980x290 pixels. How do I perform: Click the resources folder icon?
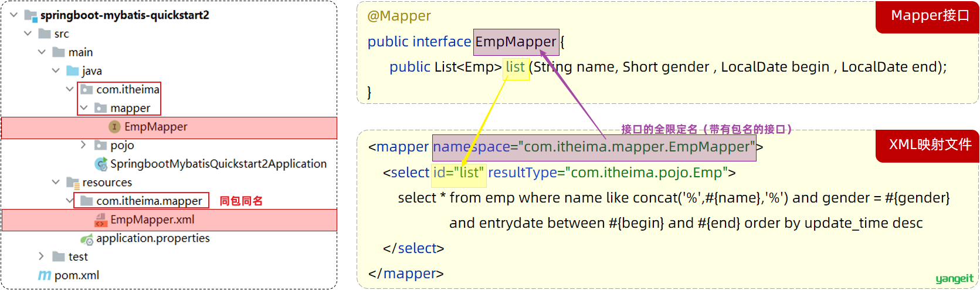coord(73,183)
